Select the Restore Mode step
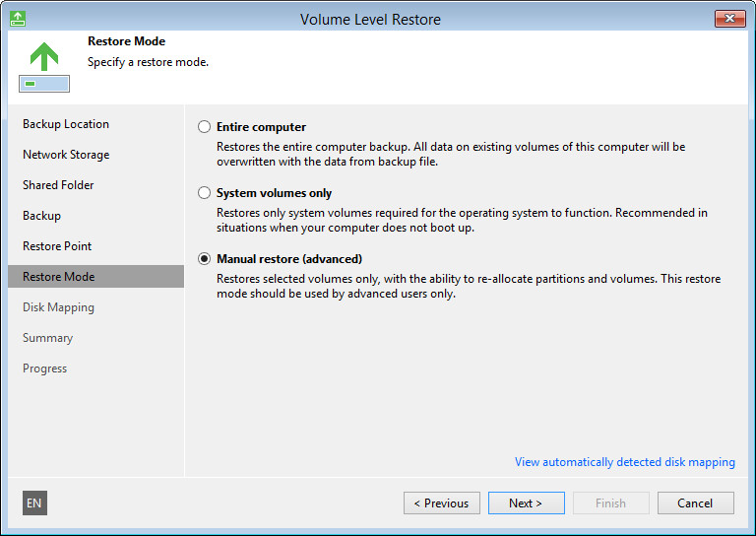 (95, 277)
